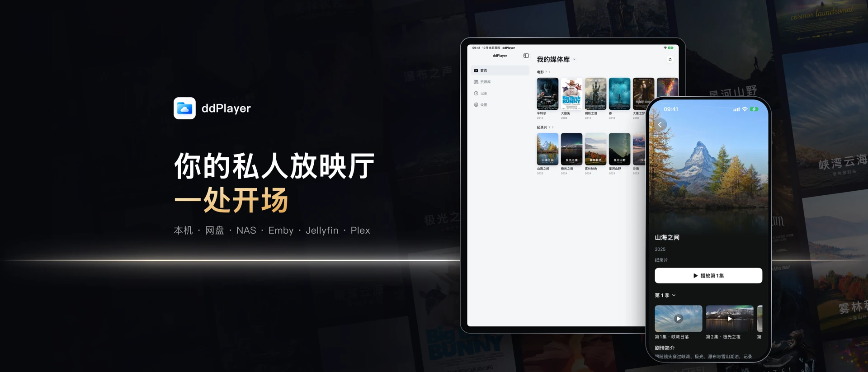This screenshot has height=372, width=868.
Task: Expand the 我的媒体库 dropdown chevron
Action: [x=575, y=59]
